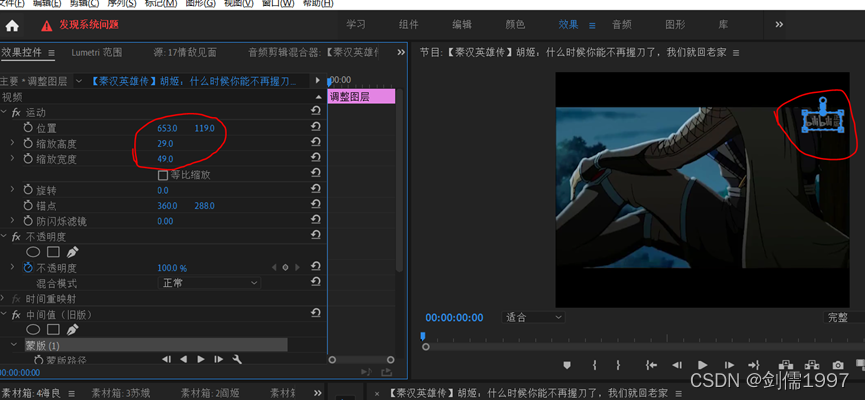The image size is (865, 400).
Task: Create ellipse mask under 中间值（旧版）
Action: pyautogui.click(x=34, y=329)
